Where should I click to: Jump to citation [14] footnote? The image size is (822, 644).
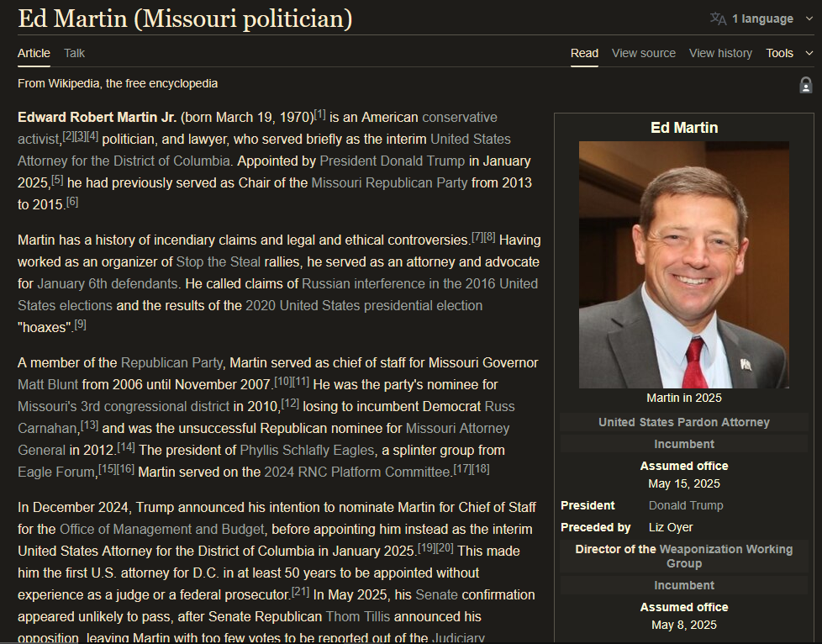(x=126, y=446)
